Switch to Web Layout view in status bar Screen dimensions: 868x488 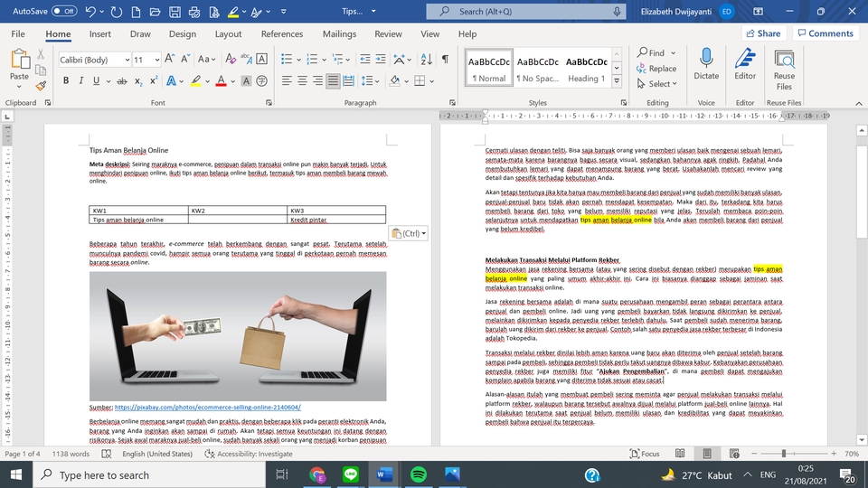[x=734, y=454]
